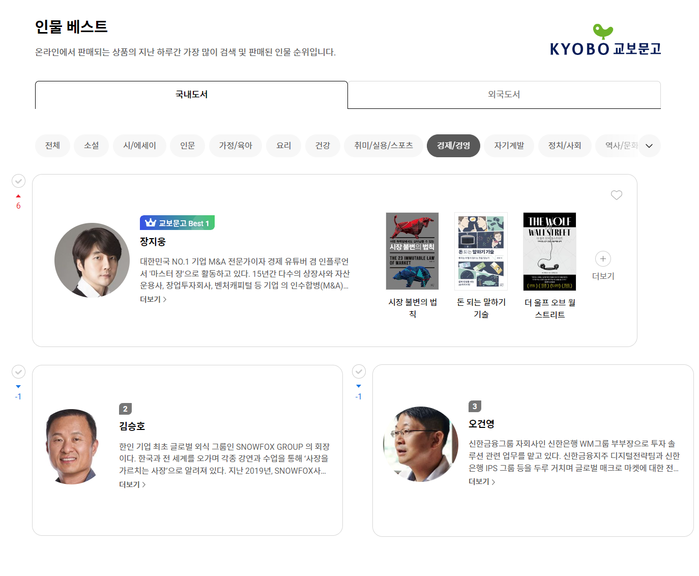This screenshot has height=576, width=699.
Task: Click the 교보문고 Best 1 crown badge
Action: [x=178, y=223]
